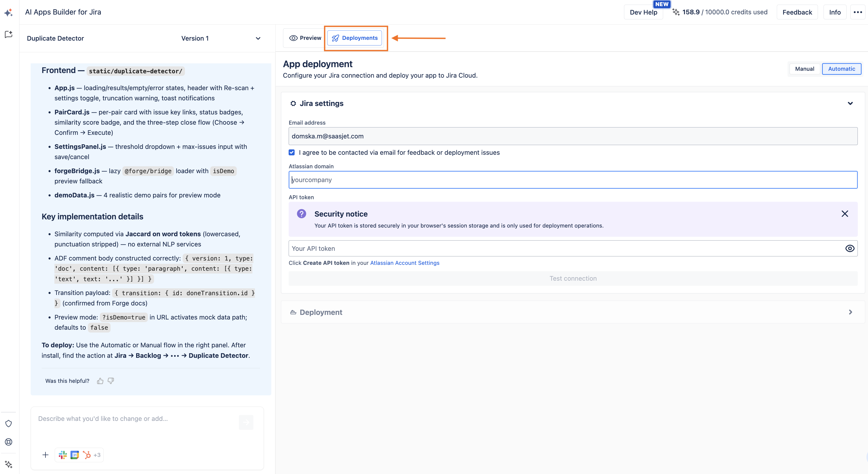
Task: Select the Slack integration icon
Action: [x=63, y=455]
